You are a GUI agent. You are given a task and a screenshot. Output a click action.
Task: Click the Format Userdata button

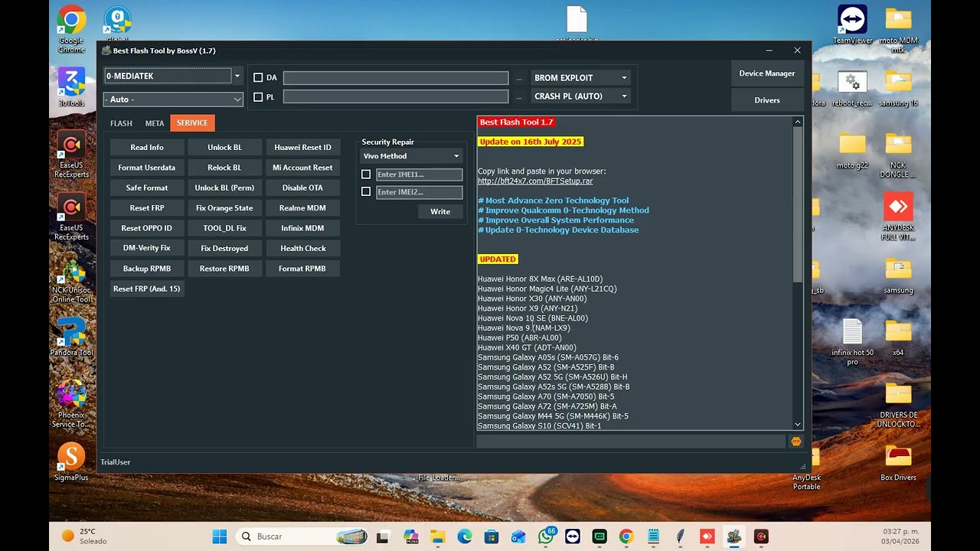147,168
